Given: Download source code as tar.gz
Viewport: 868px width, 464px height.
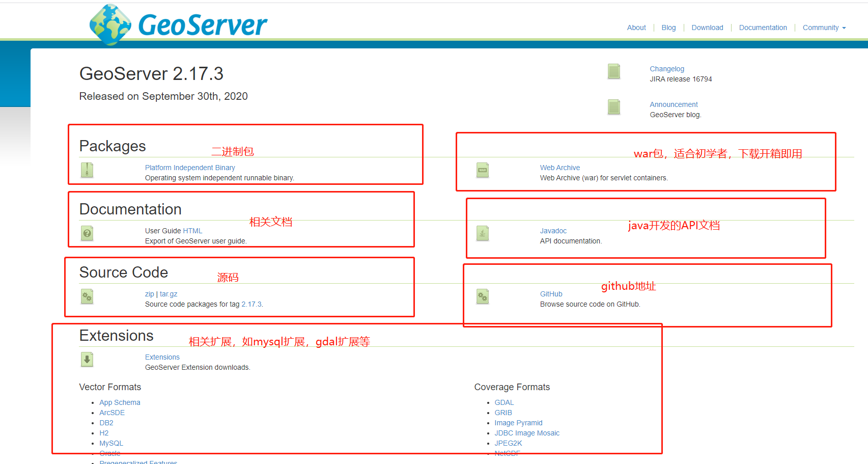Looking at the screenshot, I should [x=169, y=293].
